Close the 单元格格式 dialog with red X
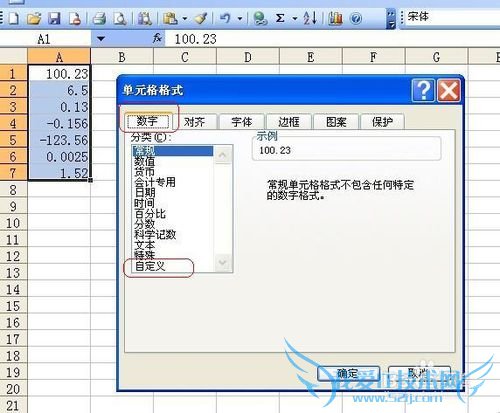The image size is (500, 413). 449,90
